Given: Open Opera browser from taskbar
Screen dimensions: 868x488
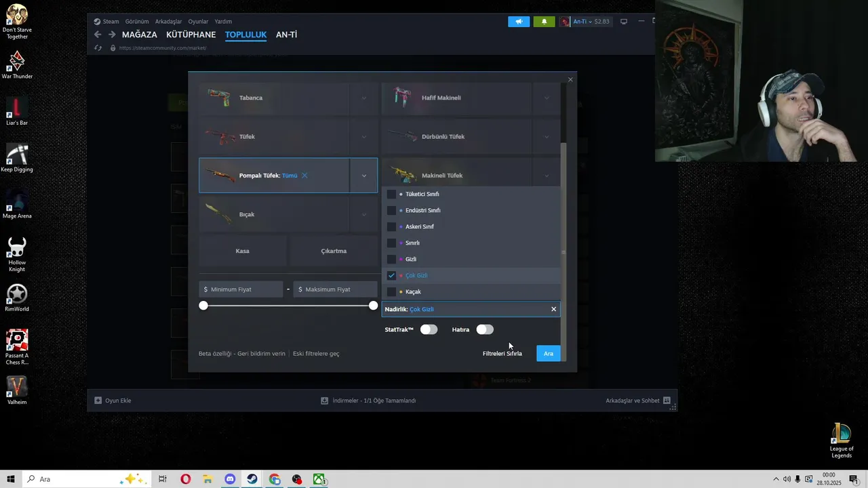Looking at the screenshot, I should point(185,479).
